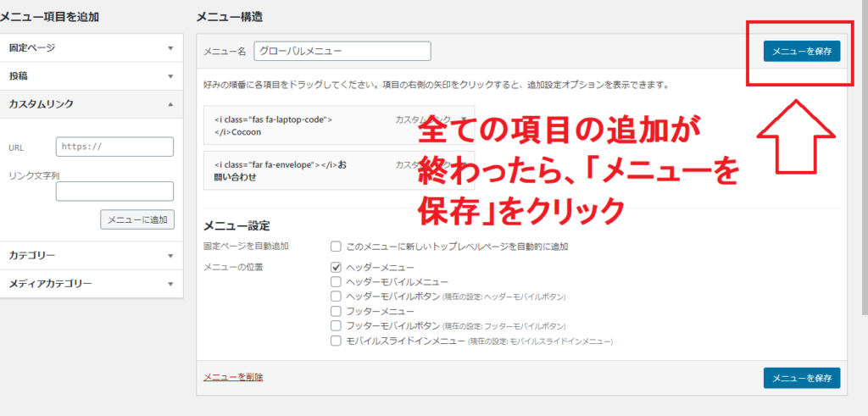Click the メニュー設定 heading text
The image size is (868, 416).
coord(236,225)
